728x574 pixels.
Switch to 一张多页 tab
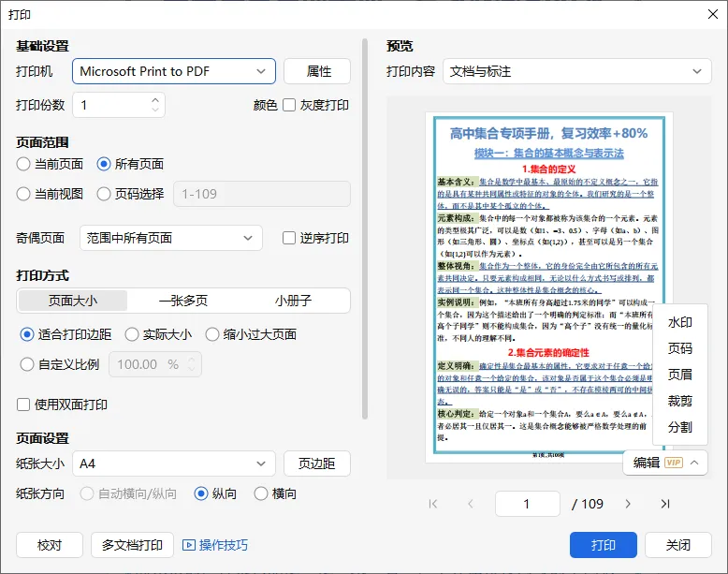click(183, 301)
